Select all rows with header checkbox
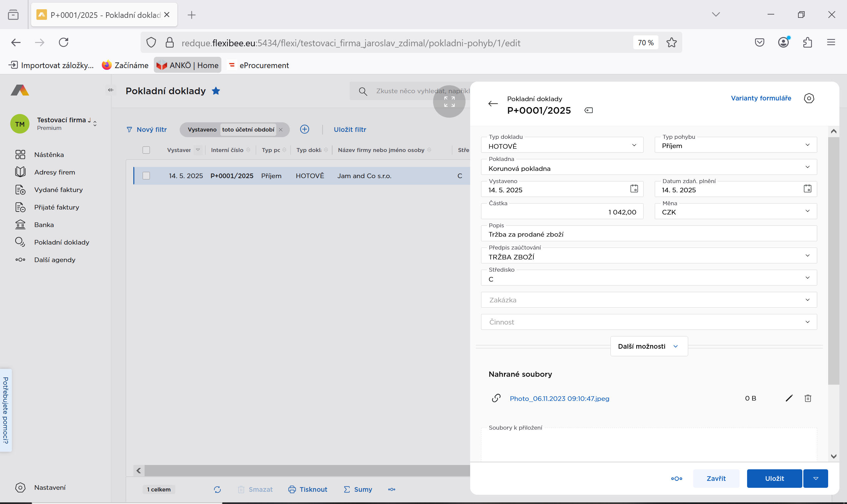 [x=146, y=150]
